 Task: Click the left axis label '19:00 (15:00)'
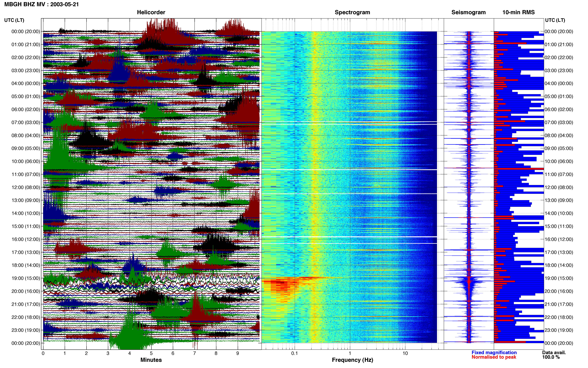[26, 278]
